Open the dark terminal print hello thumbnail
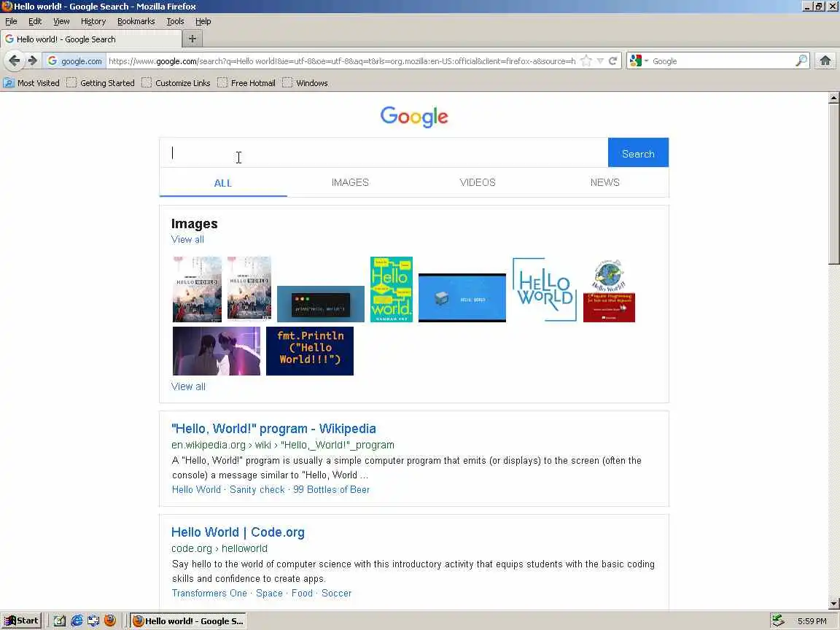 (x=320, y=304)
